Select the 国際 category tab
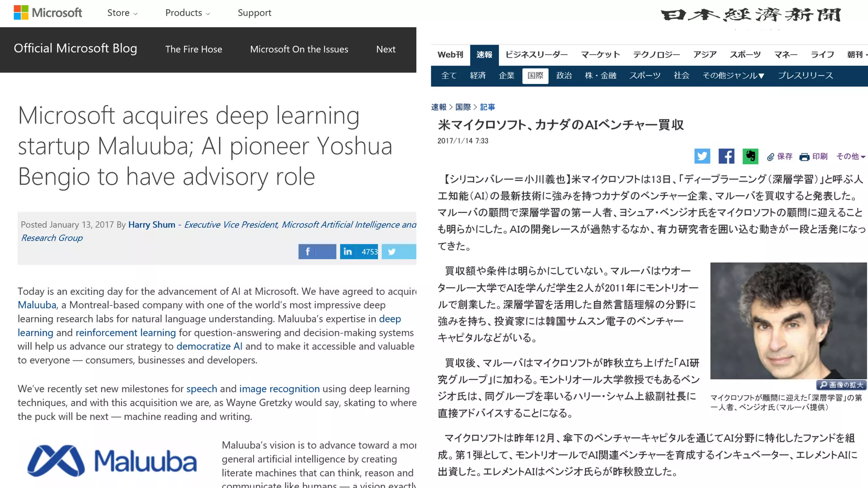 pos(535,76)
